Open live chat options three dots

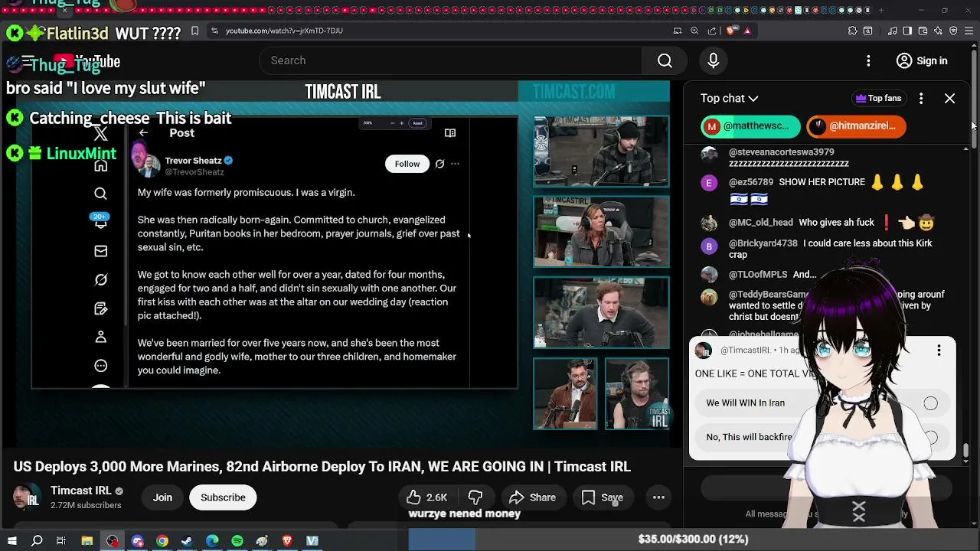[x=921, y=98]
